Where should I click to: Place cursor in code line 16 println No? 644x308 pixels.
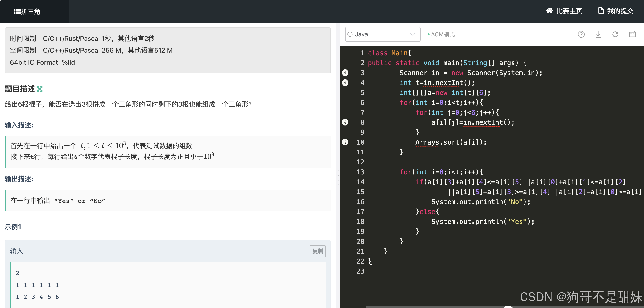point(480,202)
